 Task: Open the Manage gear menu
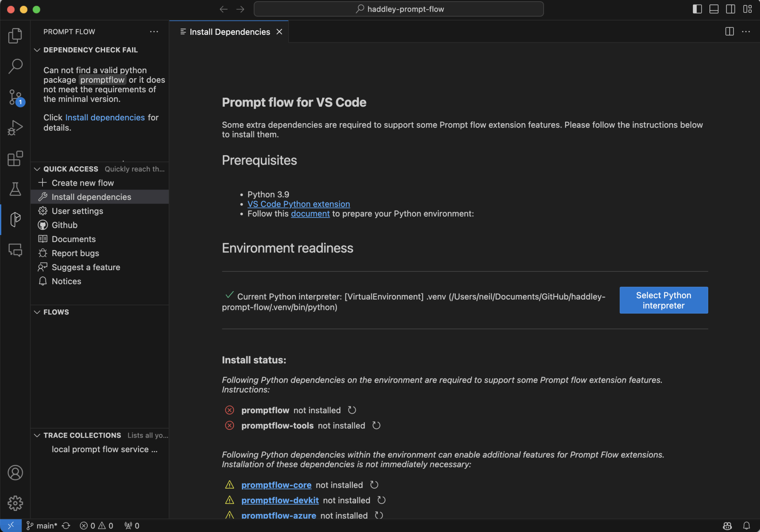tap(15, 503)
